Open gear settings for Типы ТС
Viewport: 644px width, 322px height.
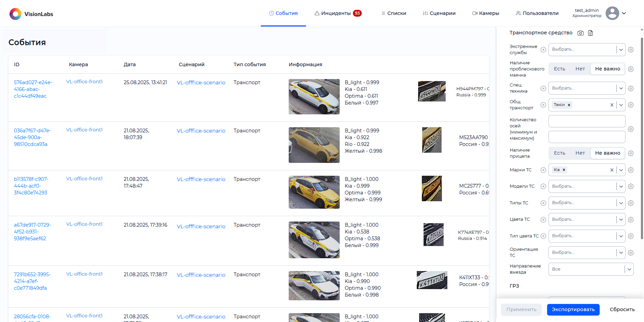point(631,203)
